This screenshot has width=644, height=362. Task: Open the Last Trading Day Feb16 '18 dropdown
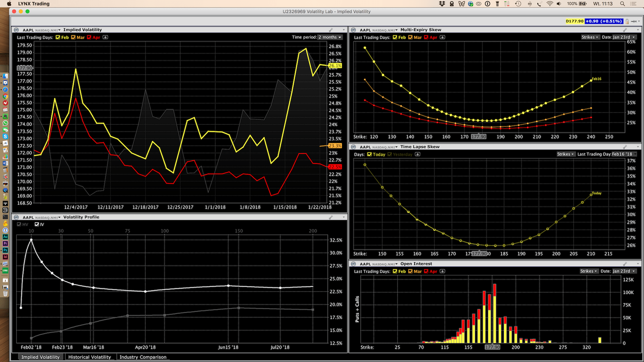(x=624, y=154)
